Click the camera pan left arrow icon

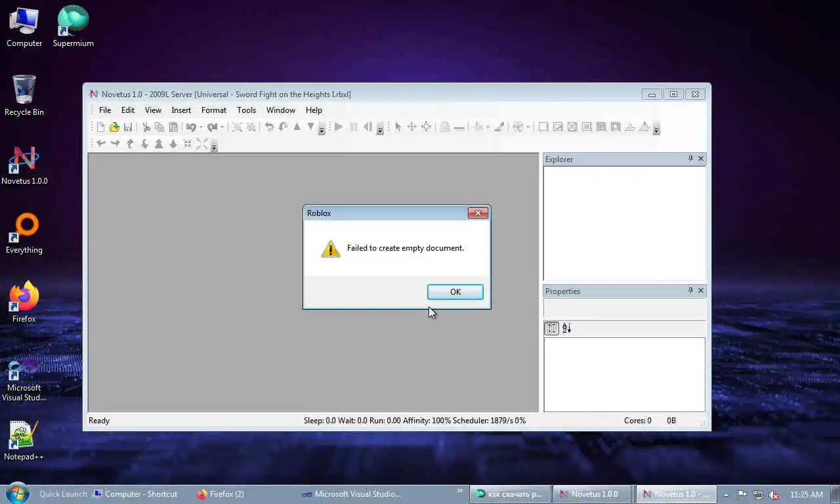point(101,144)
